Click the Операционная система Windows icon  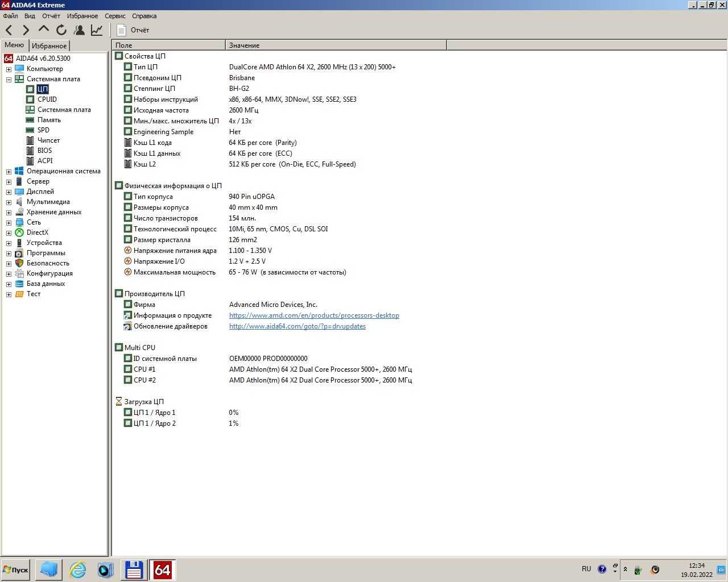[19, 171]
